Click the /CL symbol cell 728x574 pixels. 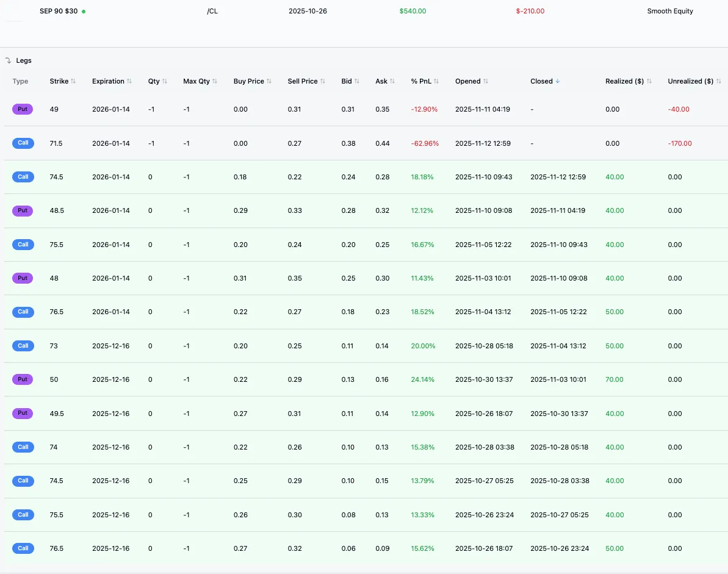pyautogui.click(x=212, y=11)
